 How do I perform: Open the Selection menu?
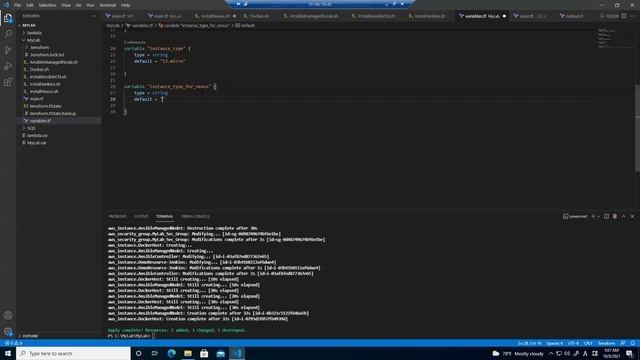(47, 5)
